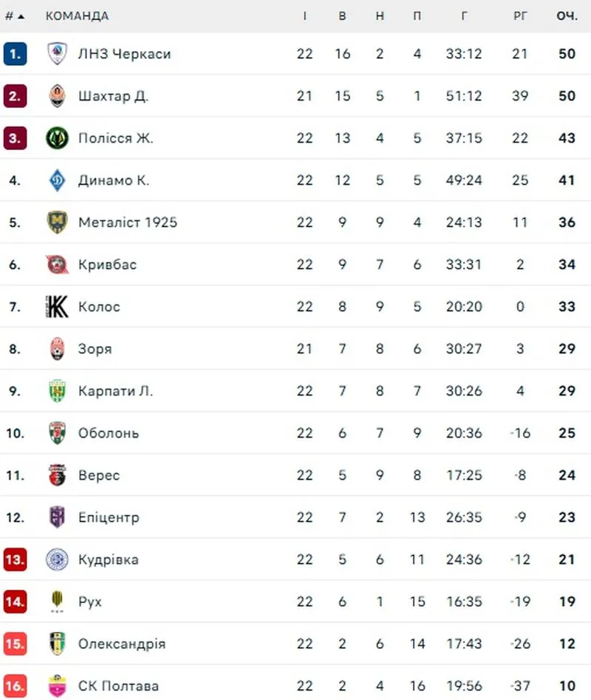The height and width of the screenshot is (700, 591).
Task: Sort the table by the # rank column
Action: [x=14, y=16]
